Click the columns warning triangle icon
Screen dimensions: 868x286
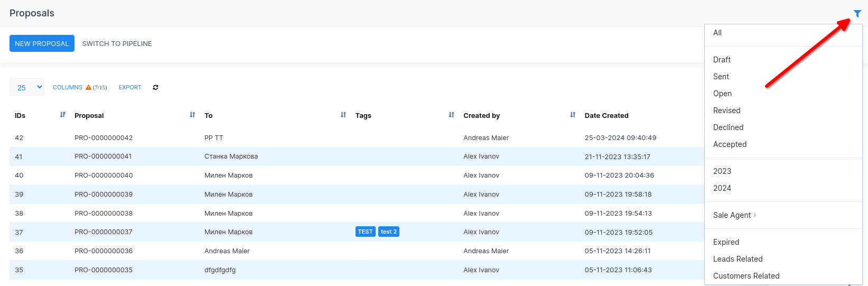(89, 88)
